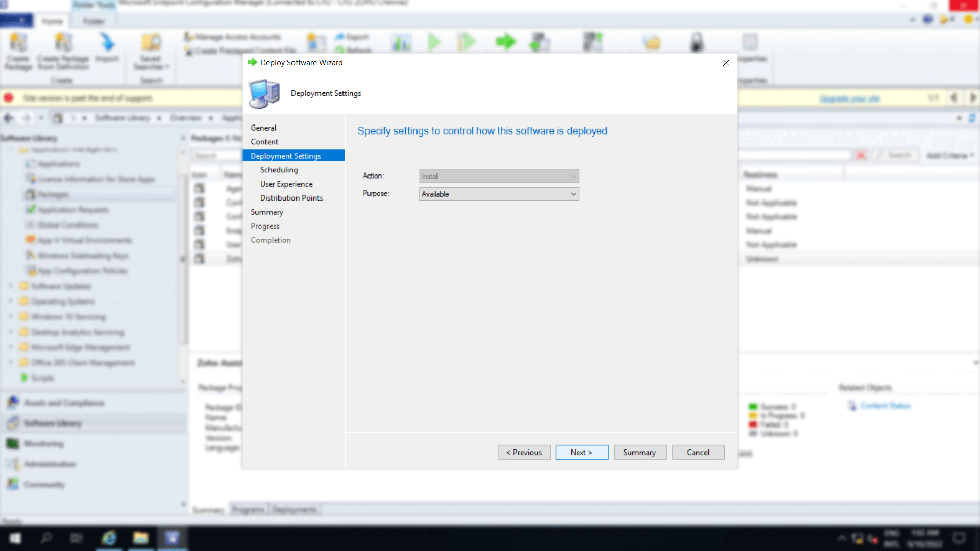Open the Home ribbon tab
Viewport: 980px width, 551px height.
(x=52, y=21)
